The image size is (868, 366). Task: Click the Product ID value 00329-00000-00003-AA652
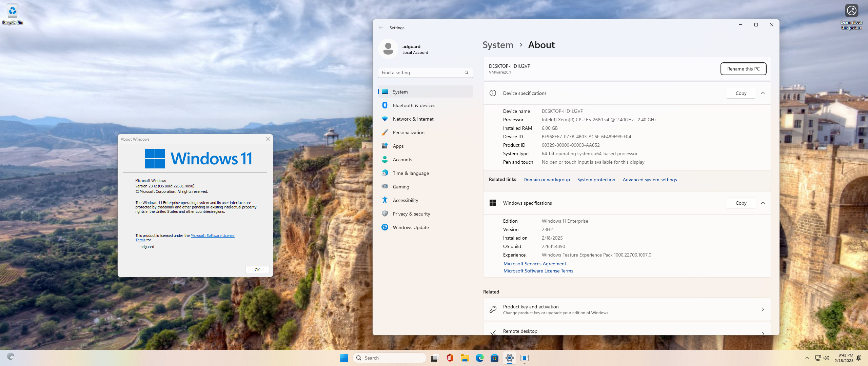point(571,145)
